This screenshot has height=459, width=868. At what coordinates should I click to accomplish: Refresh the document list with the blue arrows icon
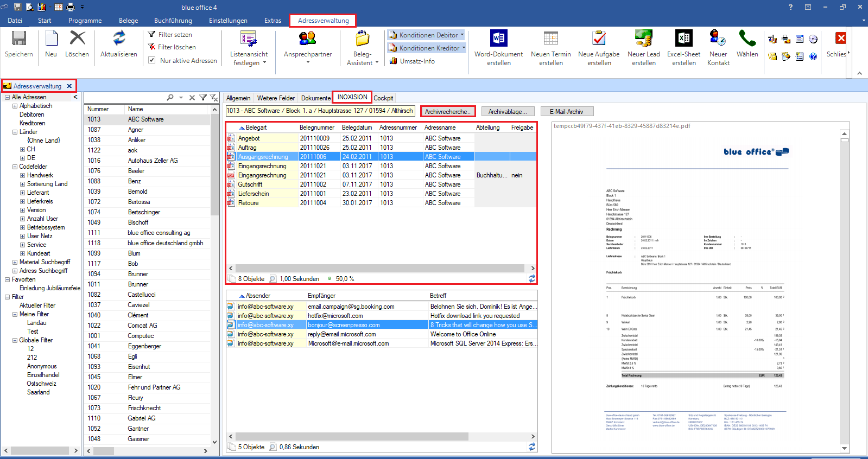(532, 278)
